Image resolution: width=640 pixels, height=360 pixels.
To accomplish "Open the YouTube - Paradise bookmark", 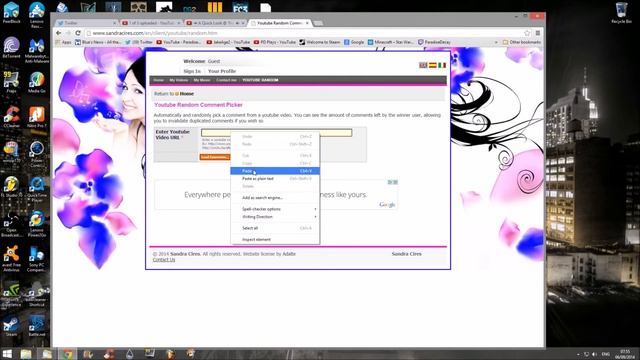I will pos(179,42).
